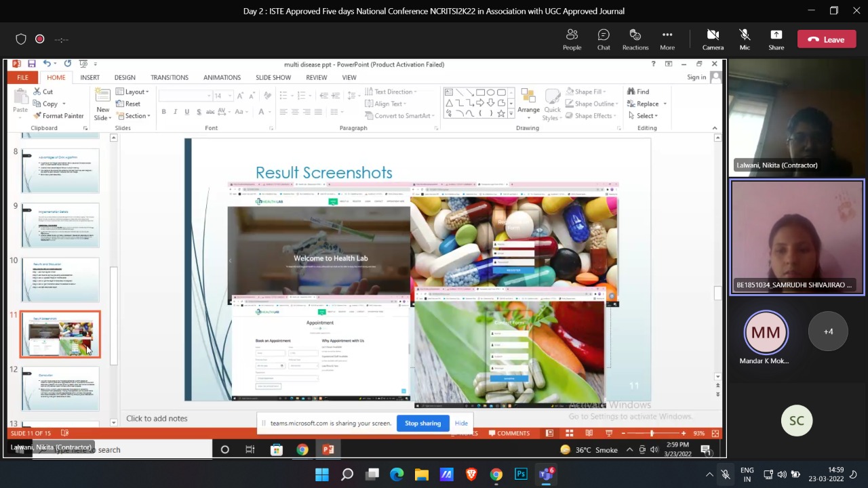Open the Shape Effects dropdown
868x488 pixels.
(x=591, y=116)
